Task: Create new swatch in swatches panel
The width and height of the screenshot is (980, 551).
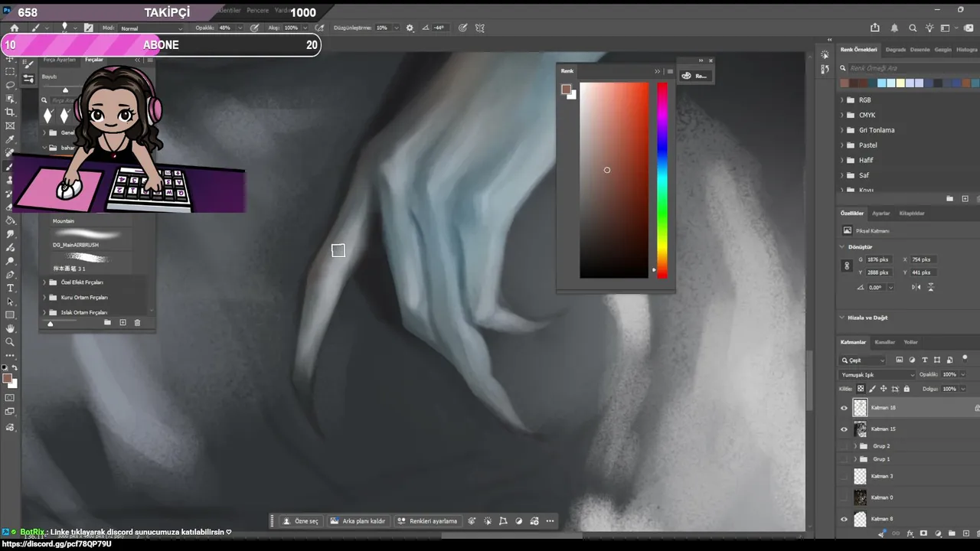Action: (965, 199)
